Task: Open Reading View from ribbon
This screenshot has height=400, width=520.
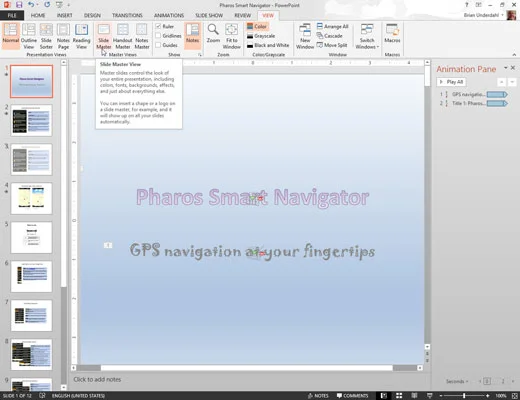Action: 81,36
